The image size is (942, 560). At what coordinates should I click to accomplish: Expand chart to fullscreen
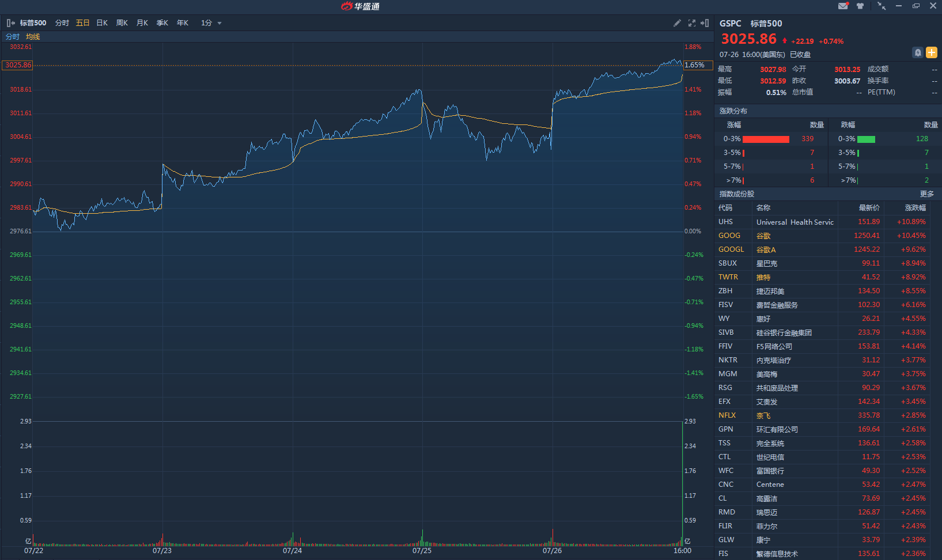point(691,23)
